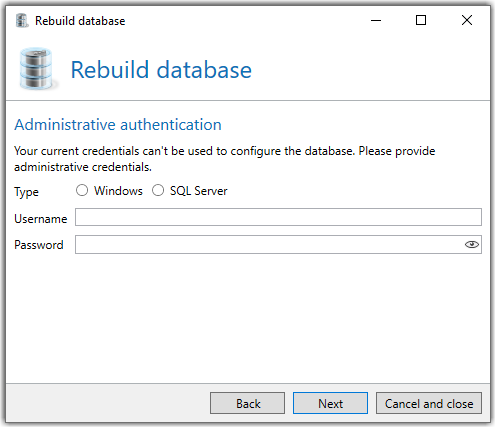Focus the Username input field
The width and height of the screenshot is (496, 428).
tap(278, 217)
